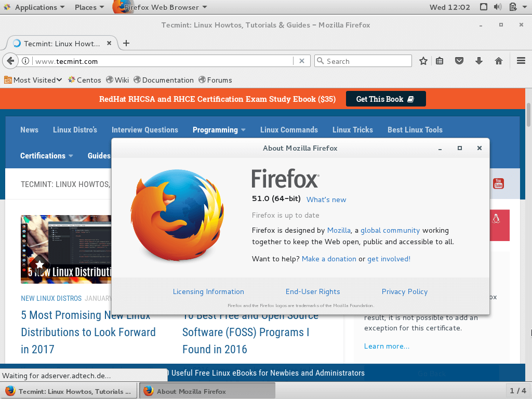
Task: Open Best Linux Tools section
Action: click(415, 130)
